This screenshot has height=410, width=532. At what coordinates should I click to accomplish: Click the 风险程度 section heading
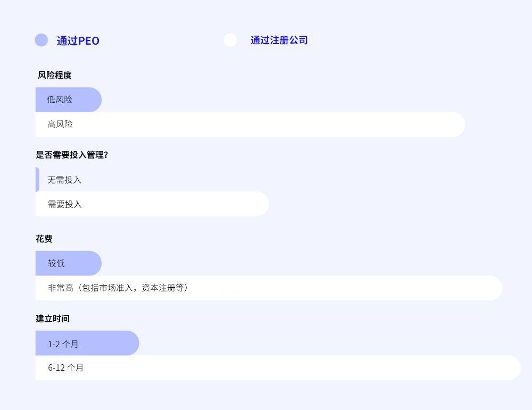(54, 76)
